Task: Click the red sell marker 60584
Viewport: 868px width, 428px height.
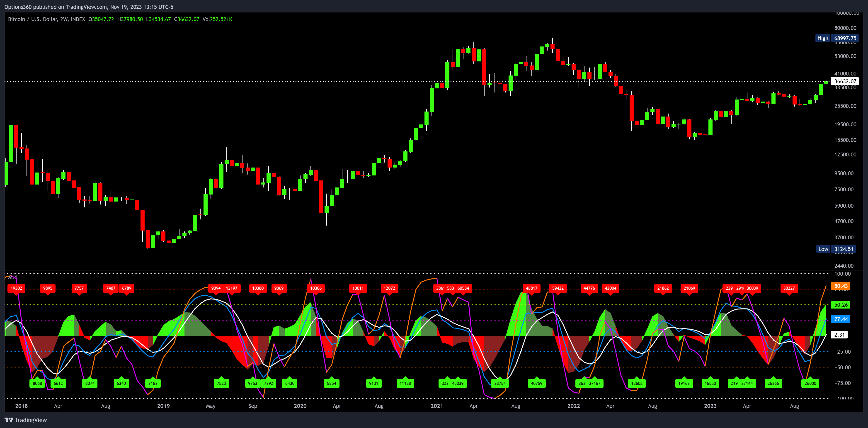Action: click(x=463, y=289)
